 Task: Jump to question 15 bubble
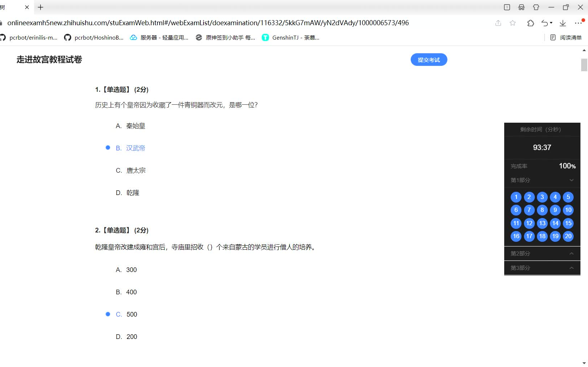(x=568, y=223)
